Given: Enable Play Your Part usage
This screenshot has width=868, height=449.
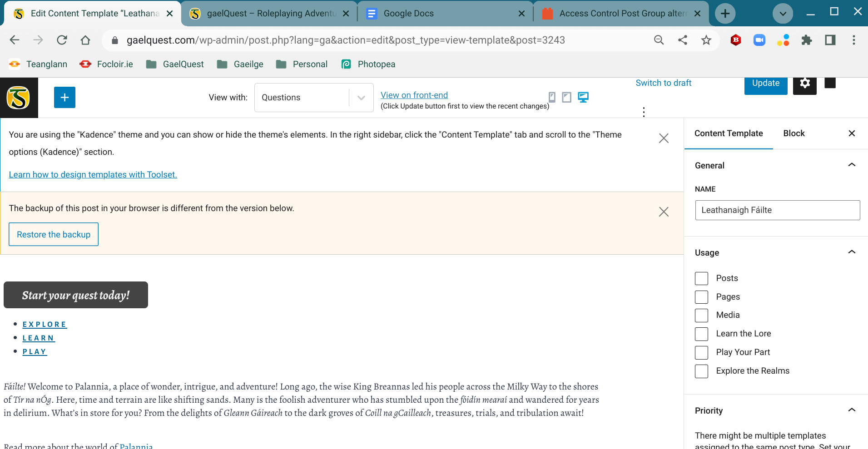Looking at the screenshot, I should [x=701, y=352].
